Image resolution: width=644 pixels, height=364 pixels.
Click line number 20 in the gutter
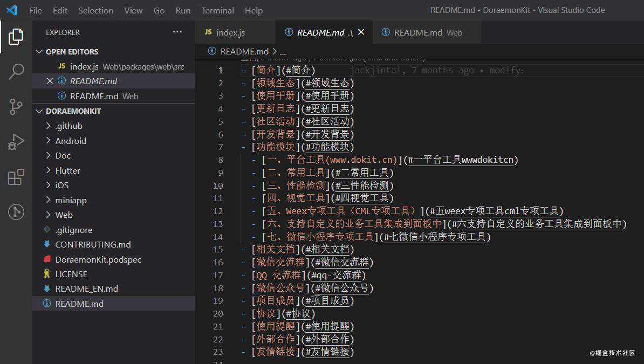pos(218,313)
